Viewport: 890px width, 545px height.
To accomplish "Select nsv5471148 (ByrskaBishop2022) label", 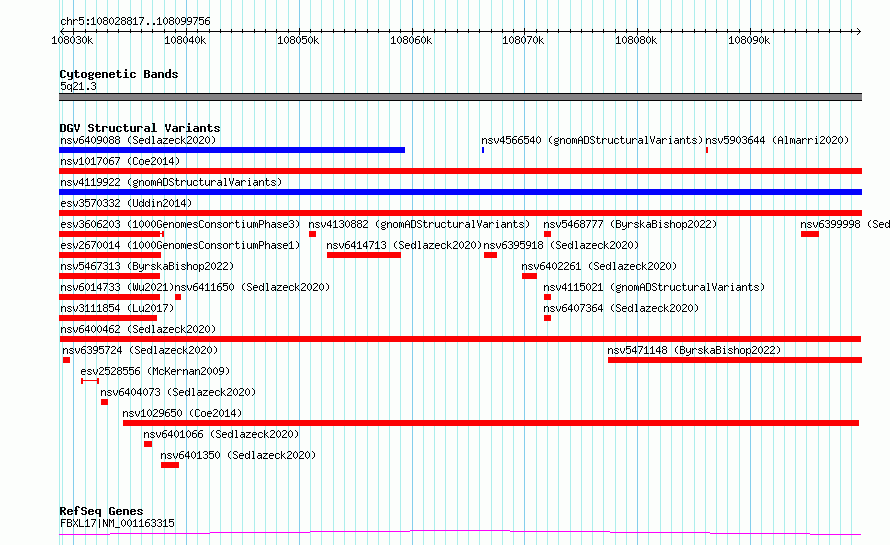I will click(694, 350).
